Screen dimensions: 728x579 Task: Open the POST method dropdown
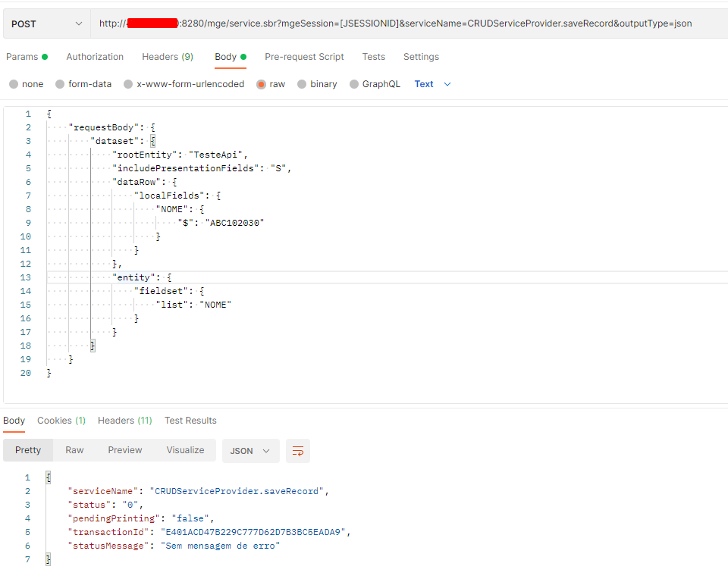46,24
